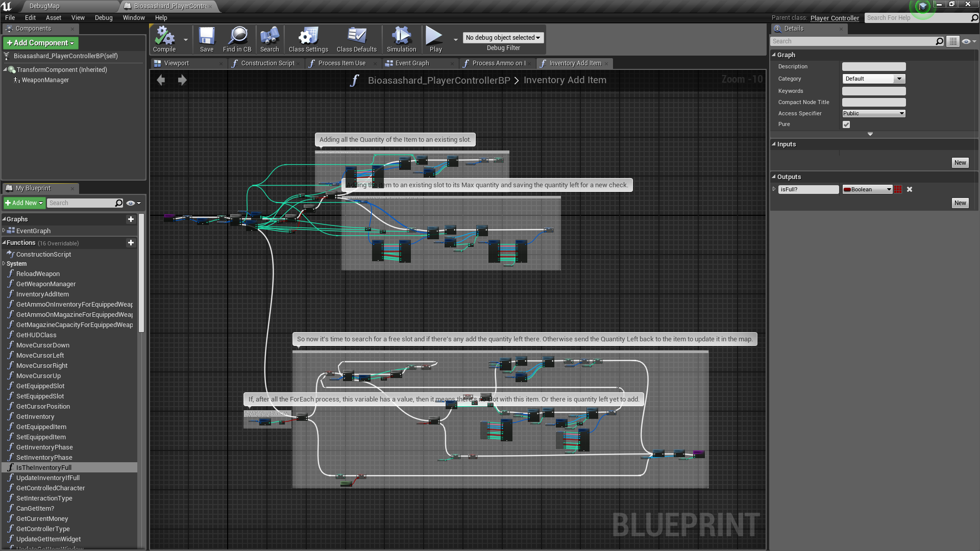
Task: Open the Asset menu
Action: (53, 18)
